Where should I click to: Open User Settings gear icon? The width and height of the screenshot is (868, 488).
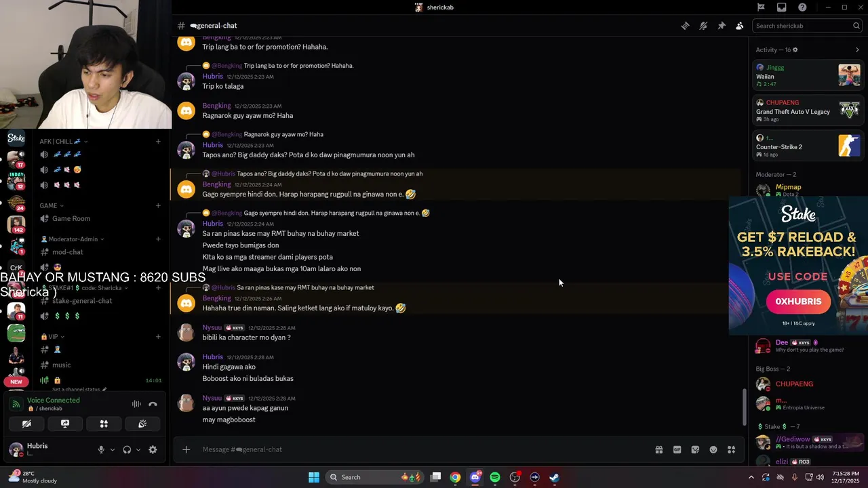[153, 449]
